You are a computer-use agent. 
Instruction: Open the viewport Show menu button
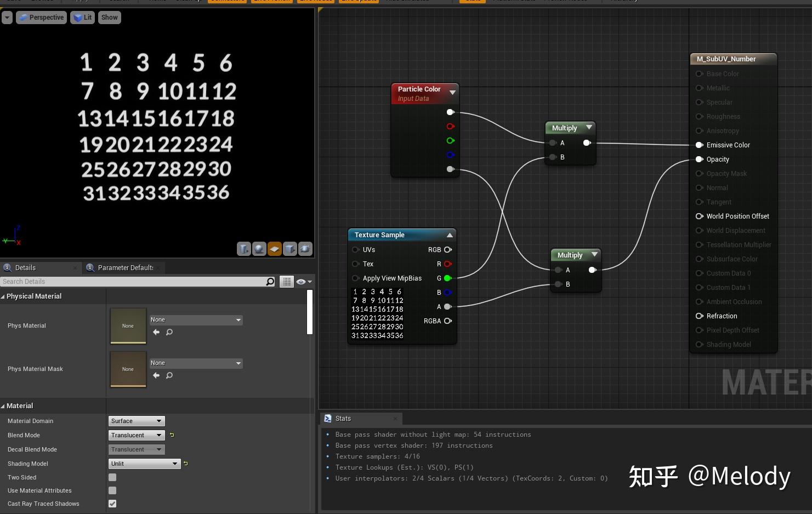(x=110, y=18)
